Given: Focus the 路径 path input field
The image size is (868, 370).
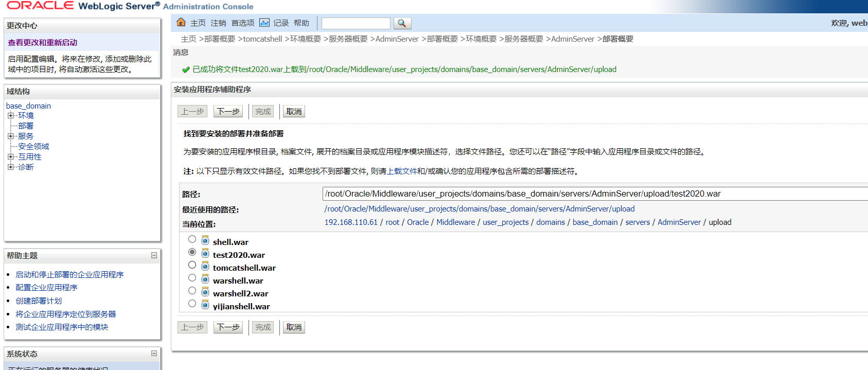Looking at the screenshot, I should [595, 194].
